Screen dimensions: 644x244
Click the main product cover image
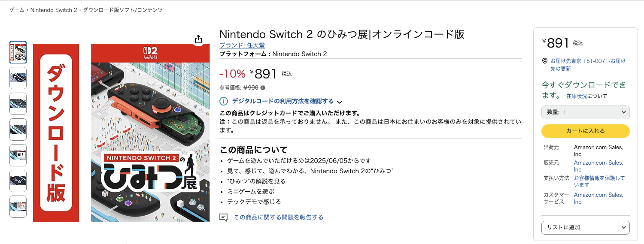coord(150,133)
